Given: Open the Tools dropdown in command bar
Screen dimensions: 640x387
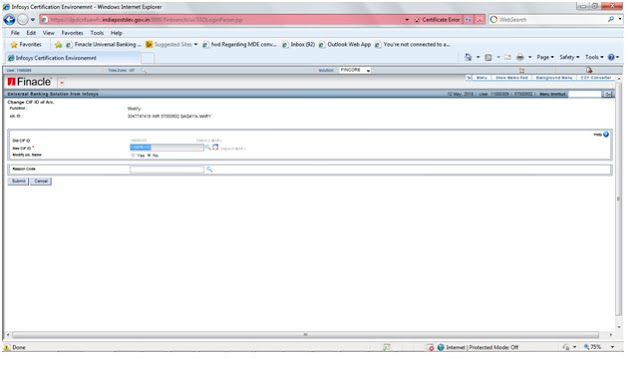Looking at the screenshot, I should [x=594, y=57].
